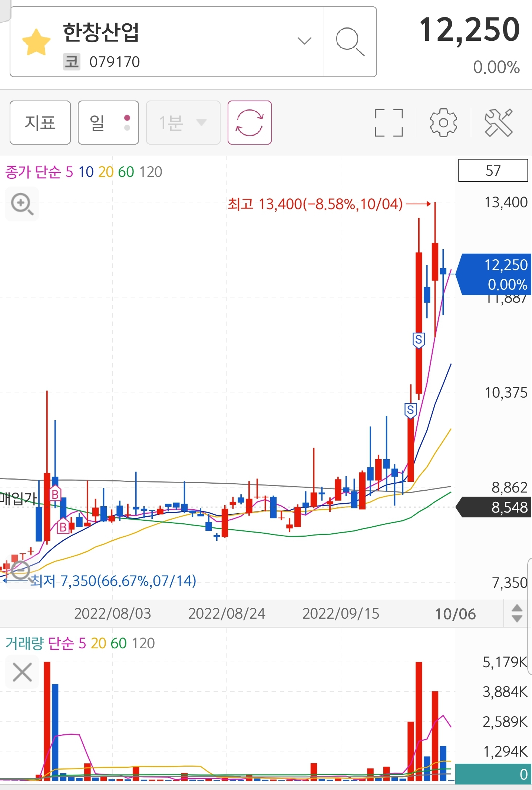Screen dimensions: 532x790
Task: Toggle the yellow favorite star for 한창산업
Action: click(x=36, y=42)
